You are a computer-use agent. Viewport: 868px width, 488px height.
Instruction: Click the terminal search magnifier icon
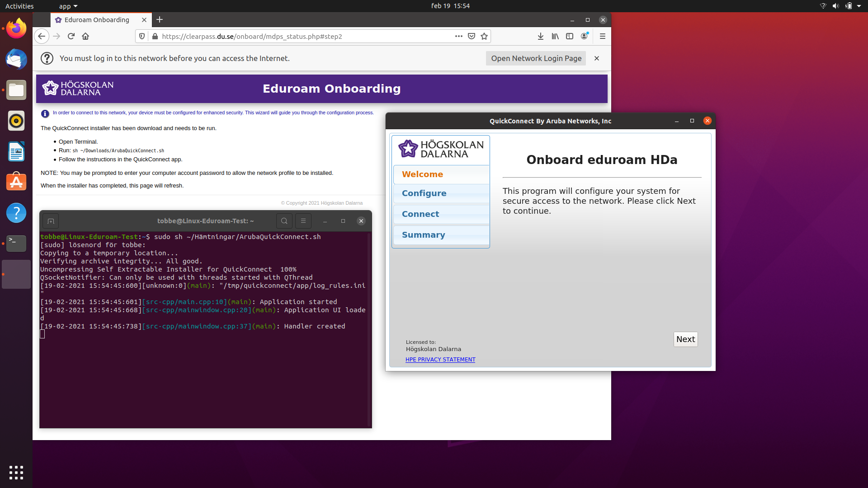click(284, 221)
